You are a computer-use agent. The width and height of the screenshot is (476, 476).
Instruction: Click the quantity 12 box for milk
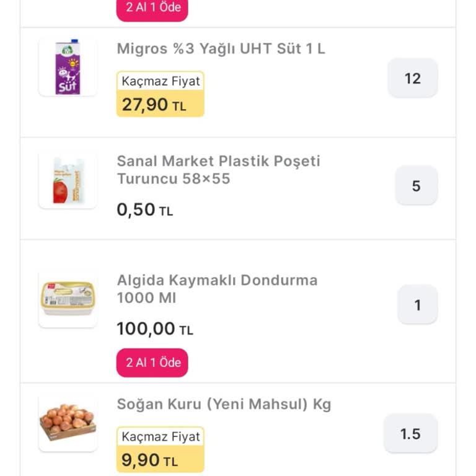point(413,78)
